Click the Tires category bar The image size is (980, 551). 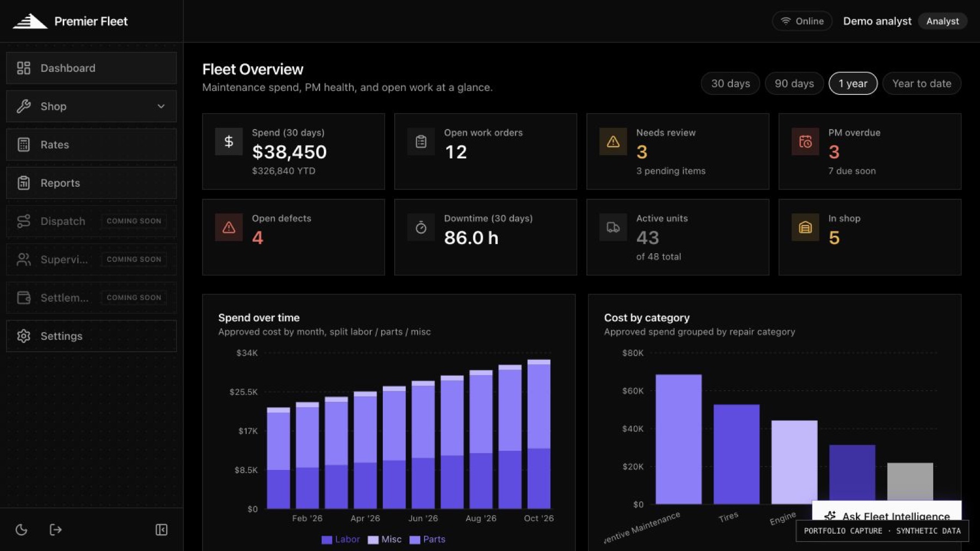point(736,454)
